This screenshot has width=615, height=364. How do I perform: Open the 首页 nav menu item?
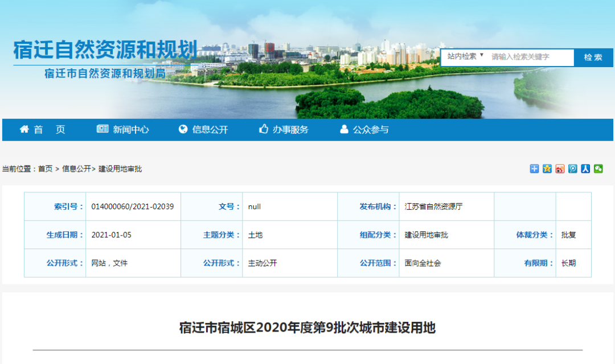coord(50,130)
